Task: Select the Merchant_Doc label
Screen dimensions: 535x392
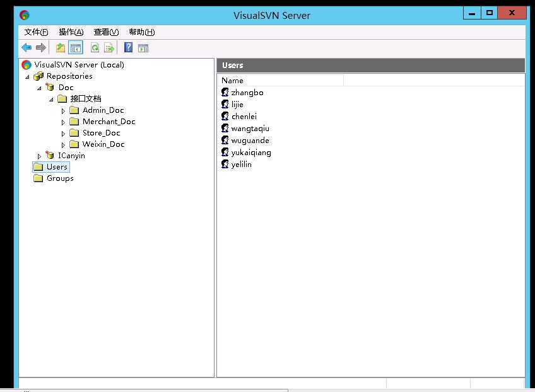Action: [109, 122]
